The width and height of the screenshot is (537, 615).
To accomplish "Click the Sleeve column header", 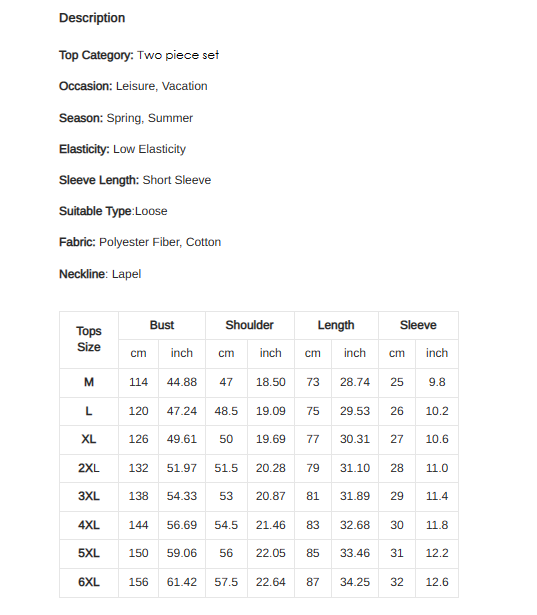I will [418, 326].
